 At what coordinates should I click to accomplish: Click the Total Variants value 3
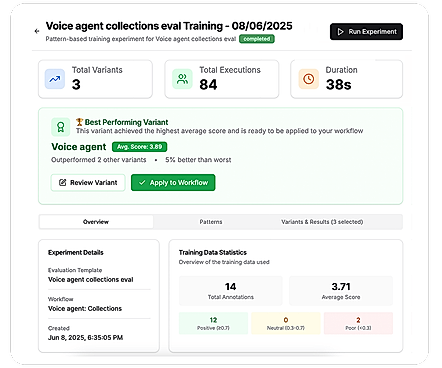(x=76, y=85)
